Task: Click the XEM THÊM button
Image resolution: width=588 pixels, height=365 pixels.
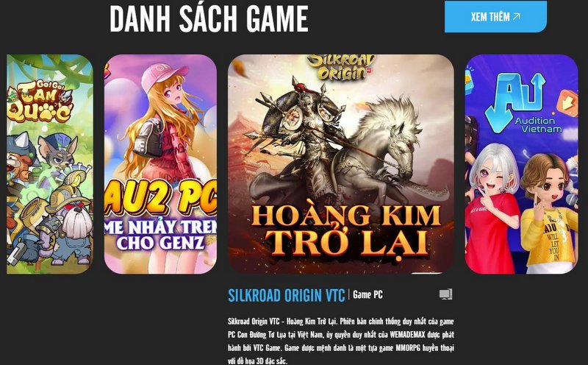Action: pos(495,17)
